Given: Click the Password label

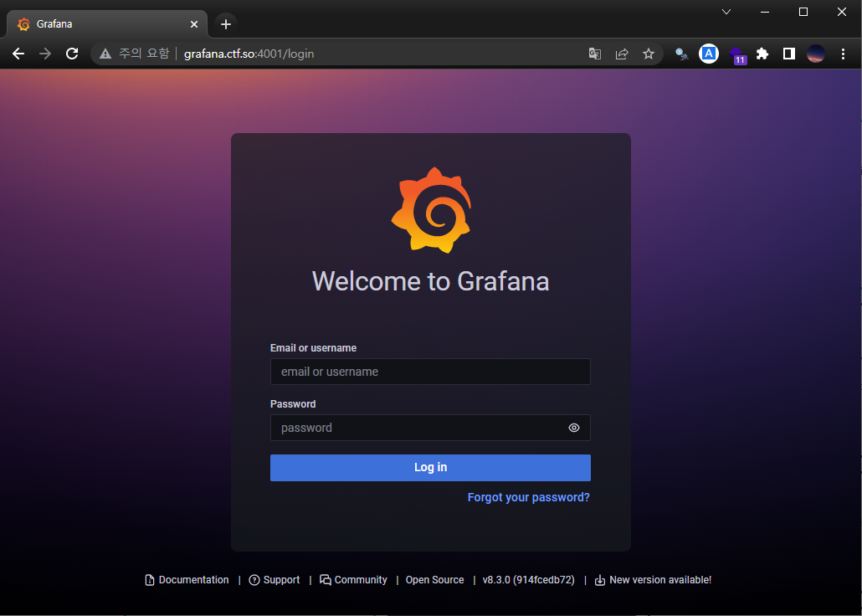Looking at the screenshot, I should 293,404.
